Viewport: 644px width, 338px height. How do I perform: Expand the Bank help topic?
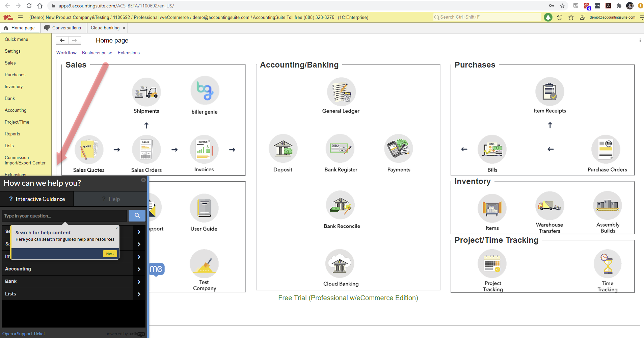click(74, 282)
